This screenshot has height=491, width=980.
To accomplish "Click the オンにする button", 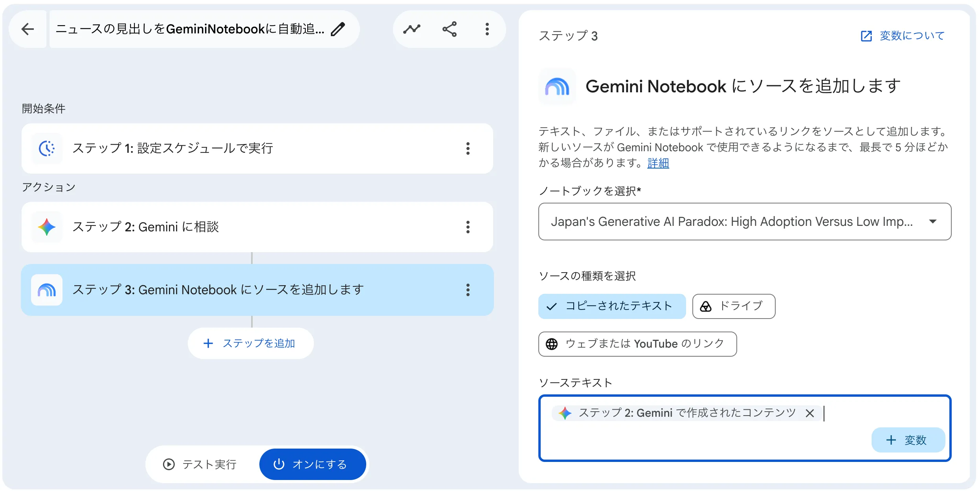I will pyautogui.click(x=312, y=464).
